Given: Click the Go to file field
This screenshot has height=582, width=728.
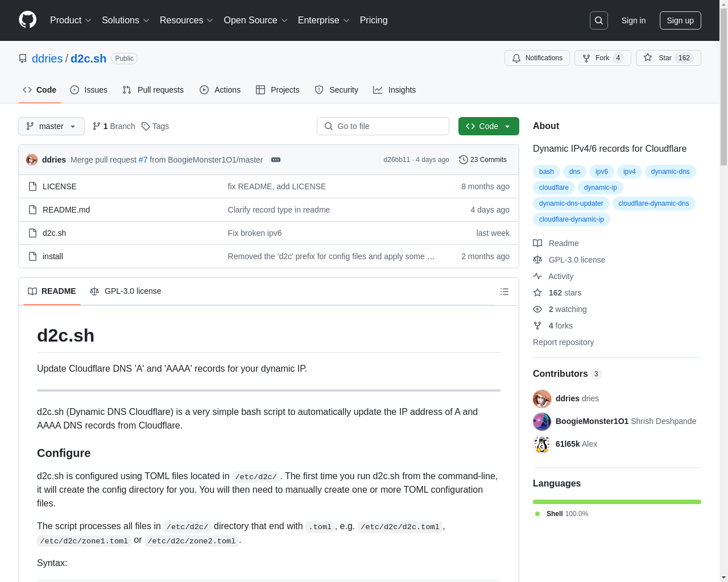Looking at the screenshot, I should pos(383,126).
